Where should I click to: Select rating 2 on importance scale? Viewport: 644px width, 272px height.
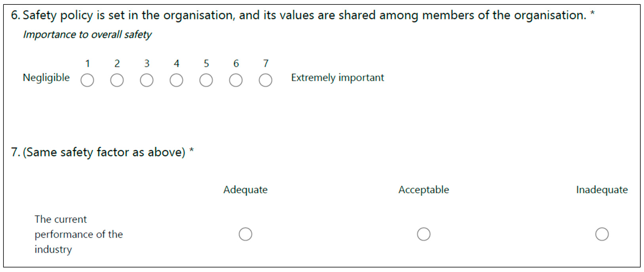pyautogui.click(x=117, y=80)
